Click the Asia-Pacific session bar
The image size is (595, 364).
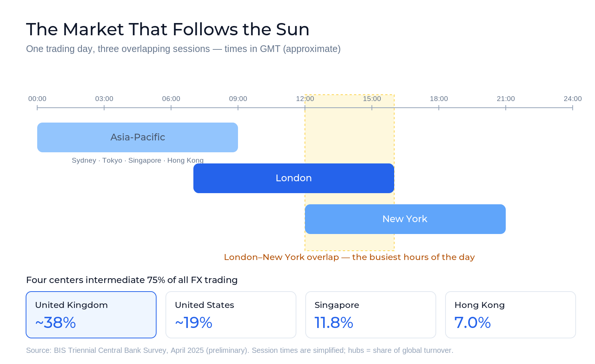[x=138, y=137]
